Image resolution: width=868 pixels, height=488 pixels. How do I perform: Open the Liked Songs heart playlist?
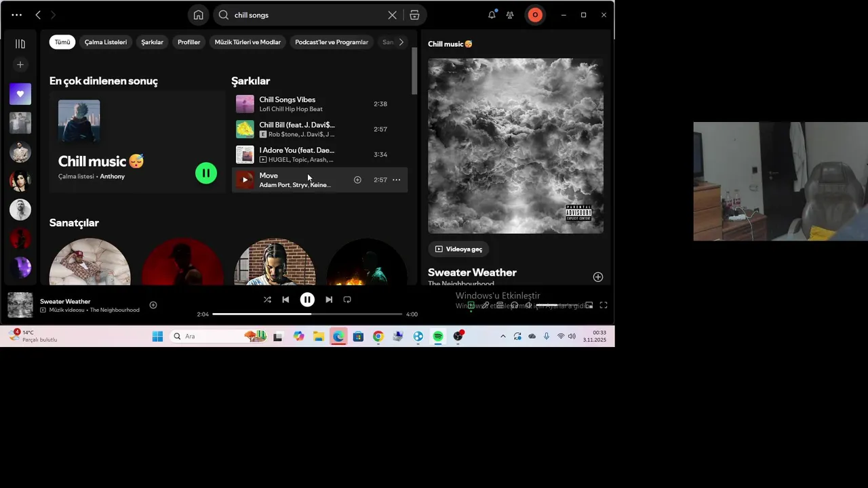point(20,94)
